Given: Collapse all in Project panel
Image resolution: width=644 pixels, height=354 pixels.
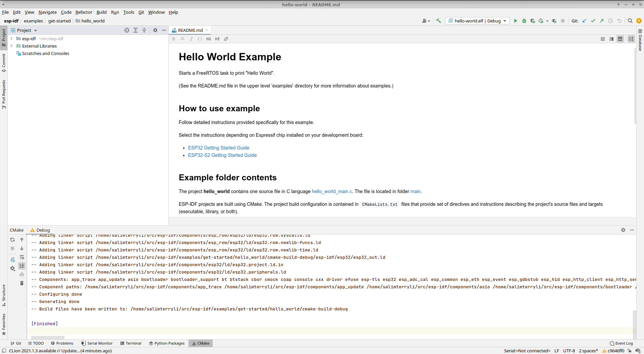Looking at the screenshot, I should click(x=144, y=30).
